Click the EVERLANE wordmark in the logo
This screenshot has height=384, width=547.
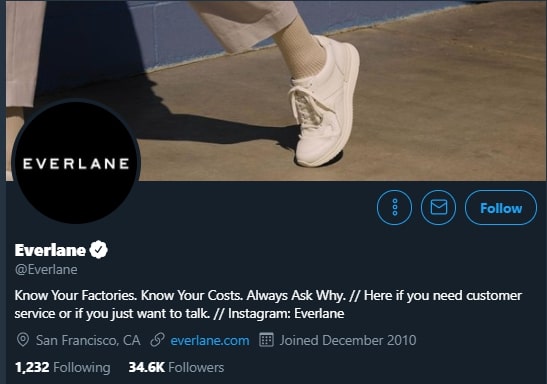(x=76, y=164)
